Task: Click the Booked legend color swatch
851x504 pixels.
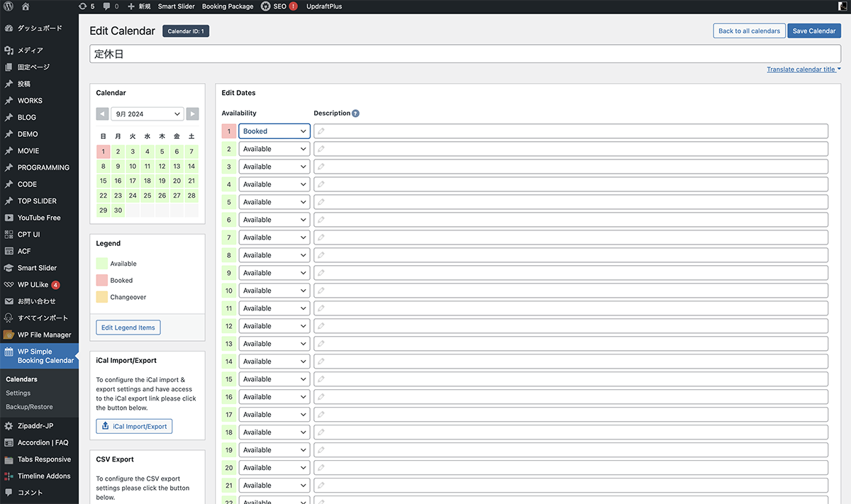Action: pos(102,280)
